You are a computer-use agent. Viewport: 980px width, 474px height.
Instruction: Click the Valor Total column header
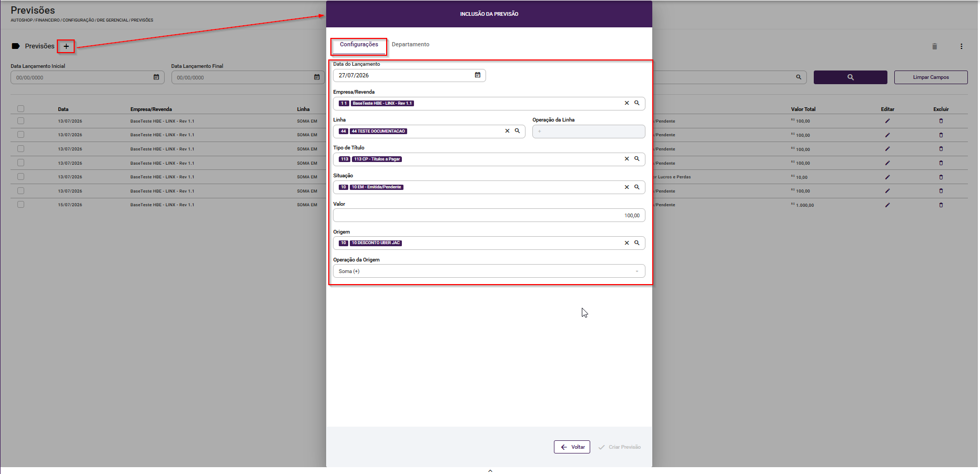(x=803, y=109)
